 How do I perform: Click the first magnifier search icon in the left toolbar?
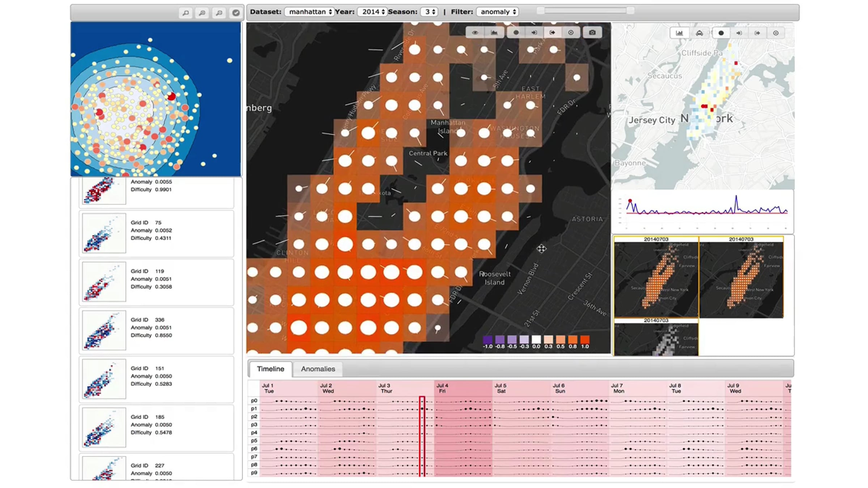(186, 13)
